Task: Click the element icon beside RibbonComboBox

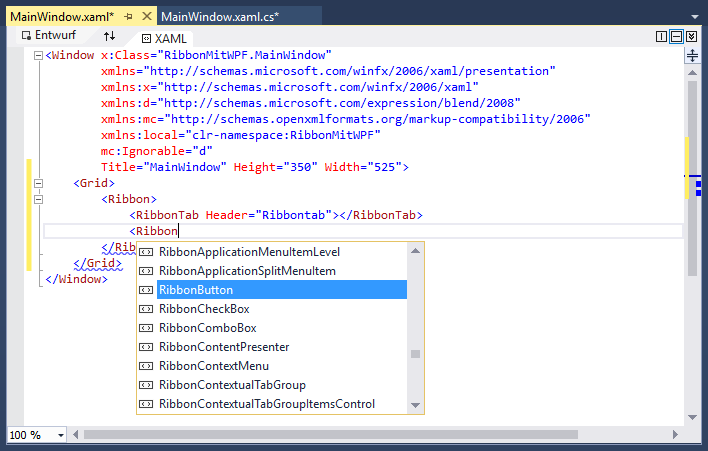Action: [x=146, y=328]
